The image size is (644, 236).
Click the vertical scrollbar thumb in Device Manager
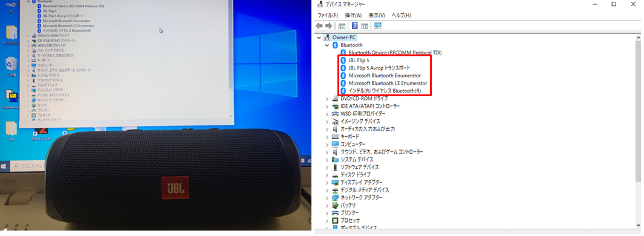point(638,111)
